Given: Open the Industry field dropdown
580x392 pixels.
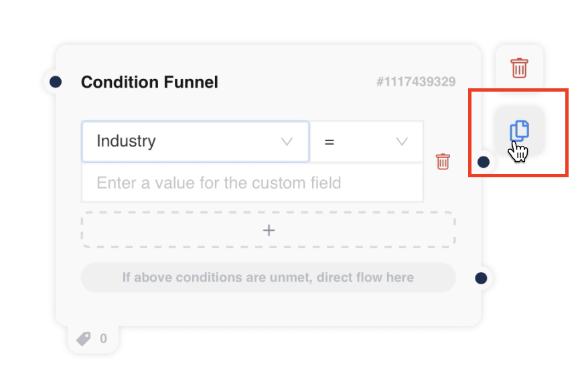Looking at the screenshot, I should (195, 141).
